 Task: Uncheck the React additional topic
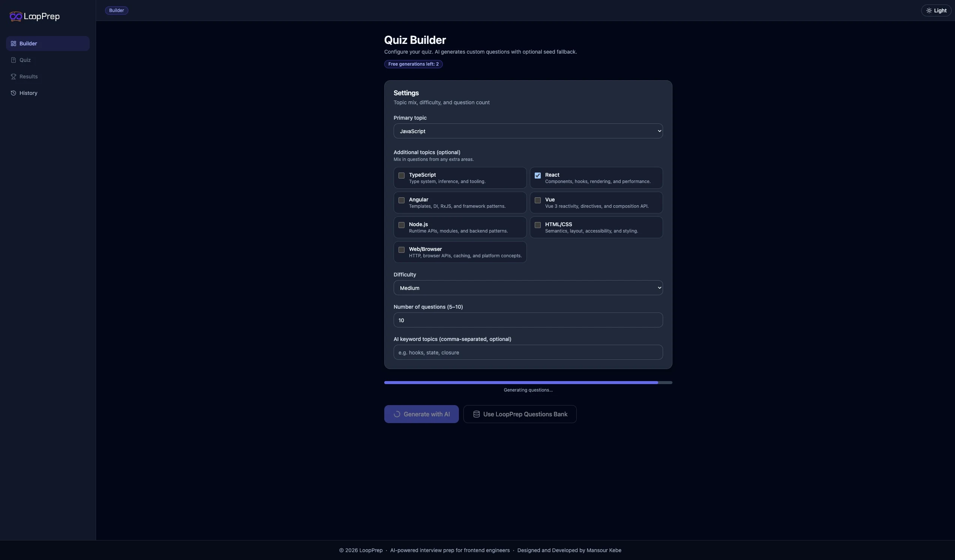pyautogui.click(x=537, y=176)
